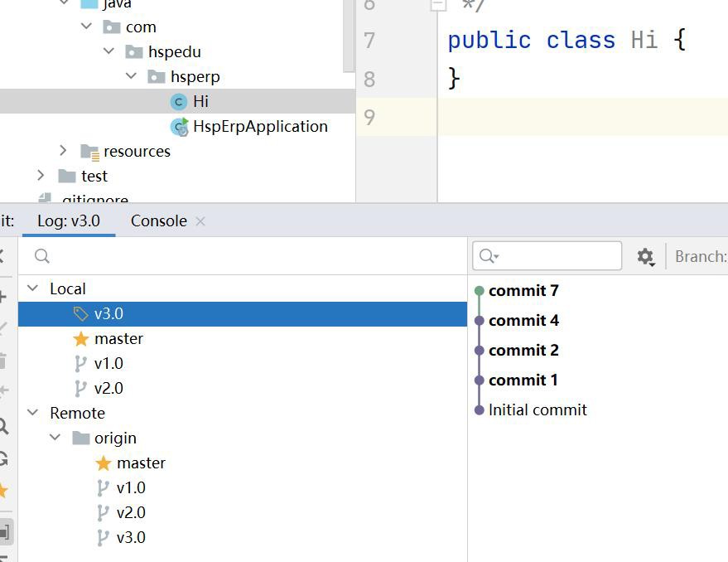The image size is (728, 562).
Task: Collapse the Remote branches group
Action: coord(33,414)
